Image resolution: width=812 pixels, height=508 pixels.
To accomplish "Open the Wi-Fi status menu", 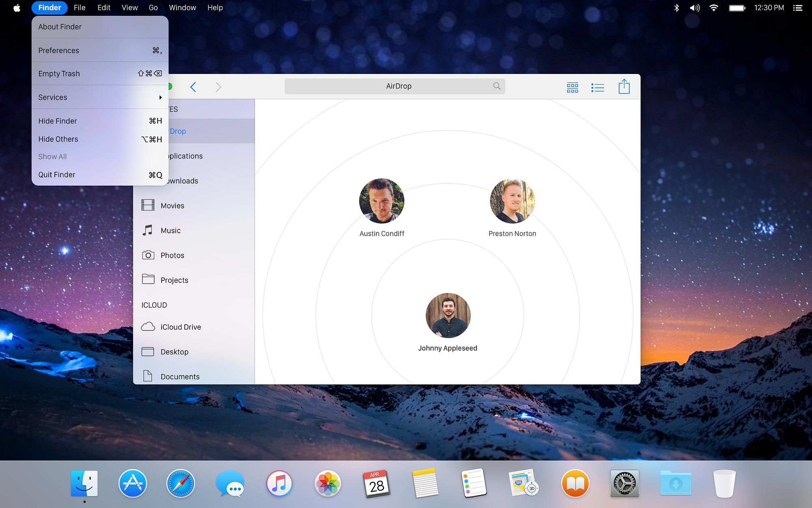I will pos(714,8).
